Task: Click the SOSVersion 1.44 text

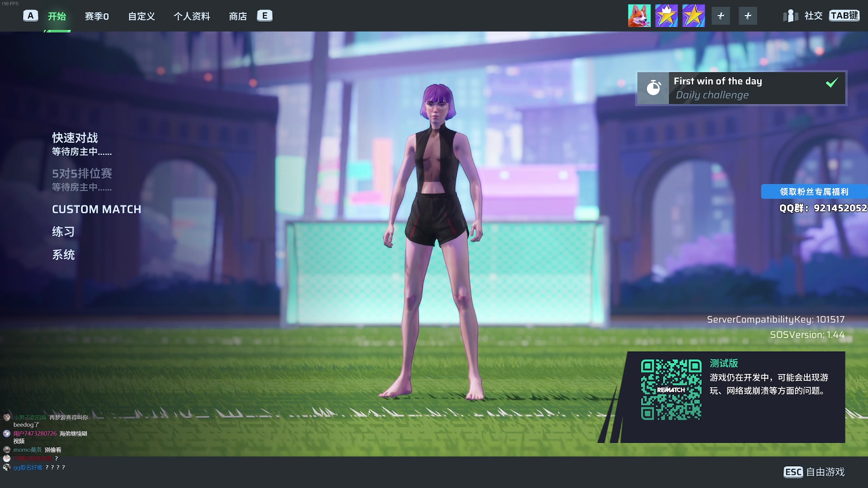Action: click(x=807, y=335)
